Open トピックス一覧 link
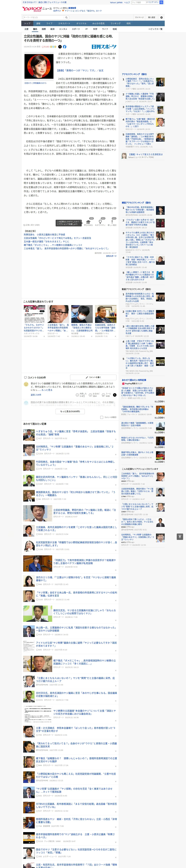This screenshot has width=186, height=868. pos(155,29)
